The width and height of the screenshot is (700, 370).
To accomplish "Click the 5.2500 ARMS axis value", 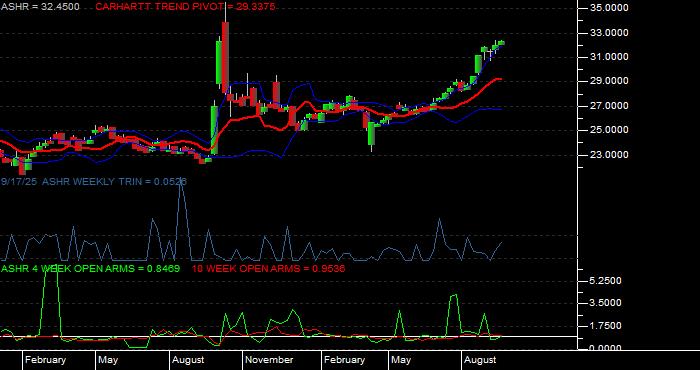I will tap(605, 281).
